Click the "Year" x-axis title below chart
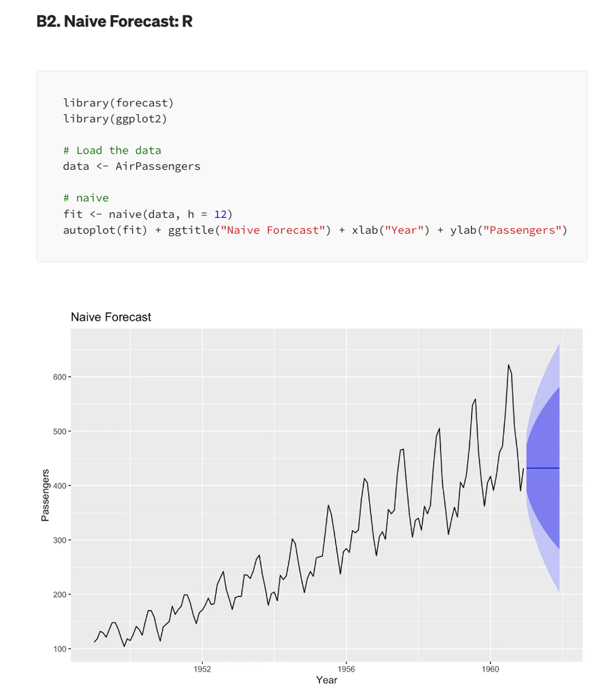Viewport: 606px width, 700px height. pyautogui.click(x=326, y=680)
